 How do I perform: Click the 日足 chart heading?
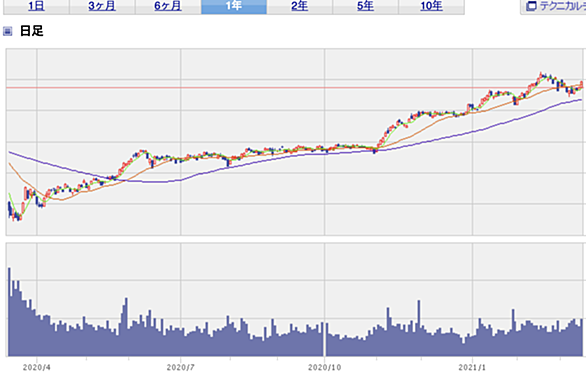(32, 31)
